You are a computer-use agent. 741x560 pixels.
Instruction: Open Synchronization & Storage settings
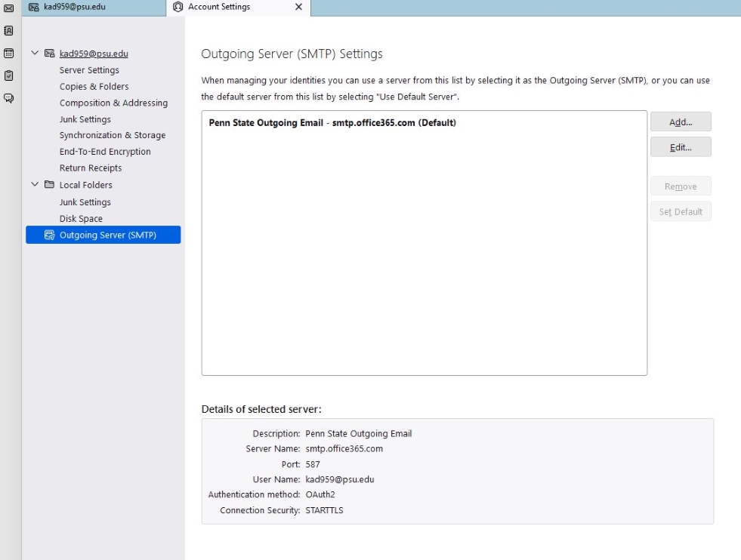point(113,135)
